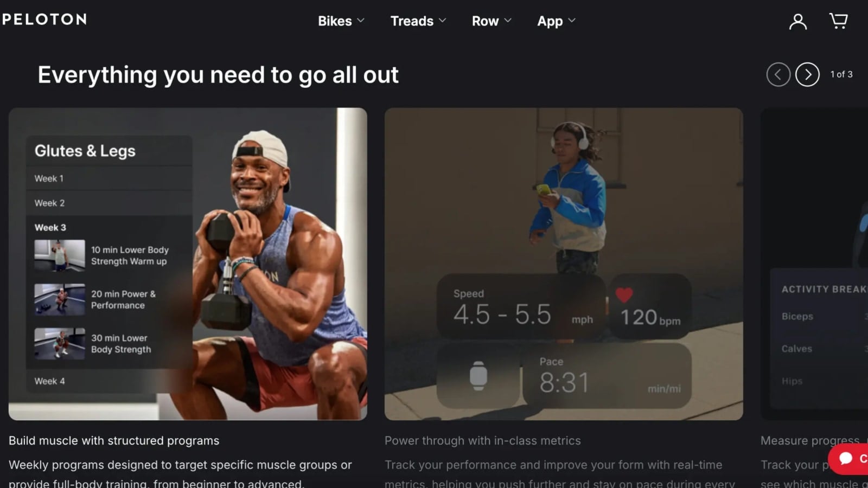Viewport: 868px width, 488px height.
Task: Select Week 2 in program list
Action: 109,203
